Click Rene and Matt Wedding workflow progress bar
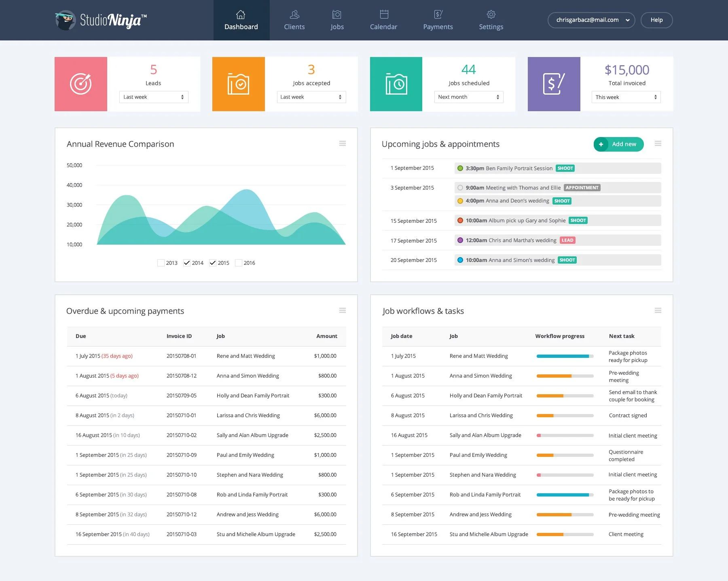 (565, 356)
